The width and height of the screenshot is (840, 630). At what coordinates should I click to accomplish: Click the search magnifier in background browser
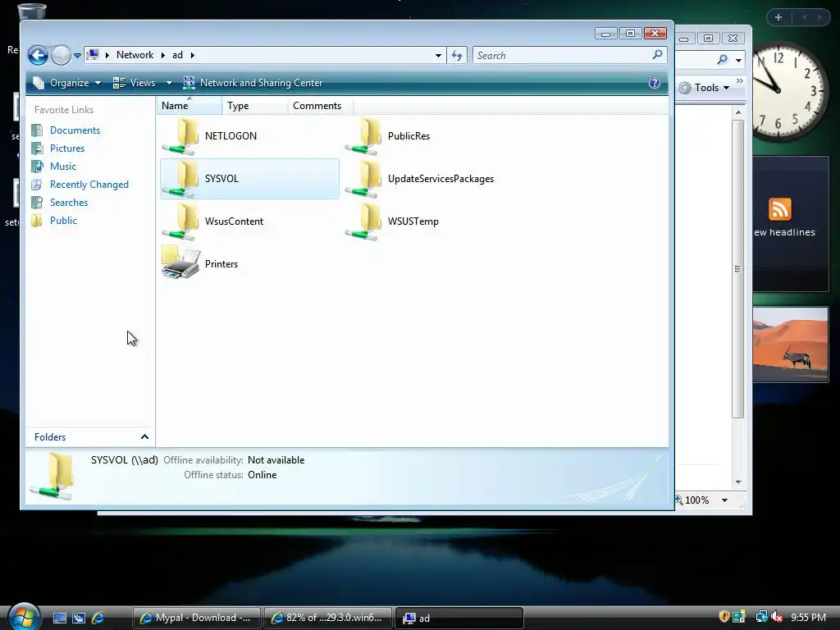tap(723, 59)
